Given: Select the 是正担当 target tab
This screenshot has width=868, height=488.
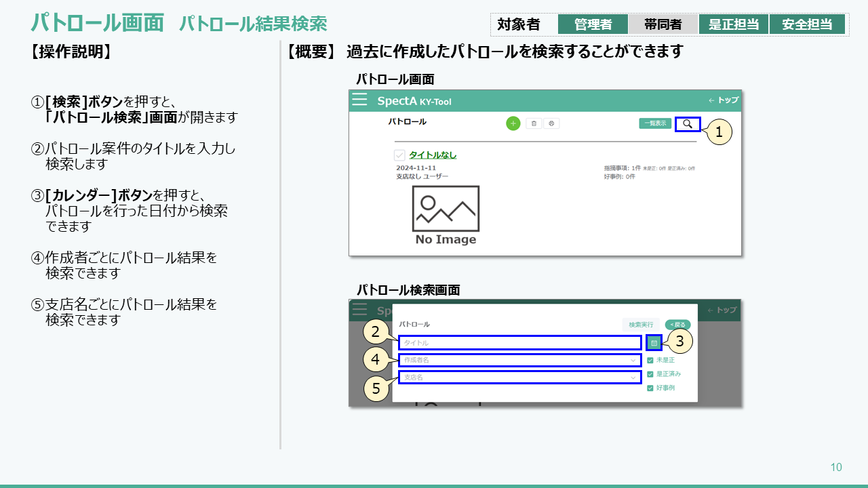Looking at the screenshot, I should pos(734,24).
